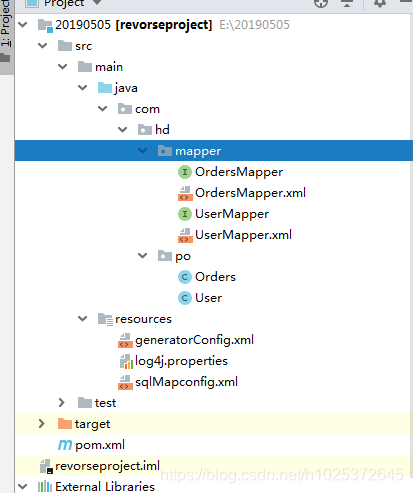This screenshot has width=413, height=493.
Task: Click the mapper package folder icon
Action: pyautogui.click(x=165, y=151)
